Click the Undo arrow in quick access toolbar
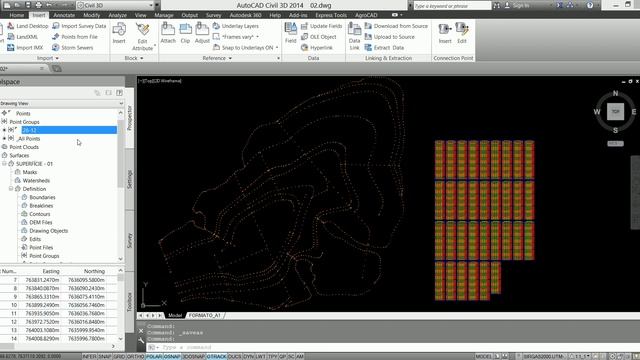 (49, 5)
